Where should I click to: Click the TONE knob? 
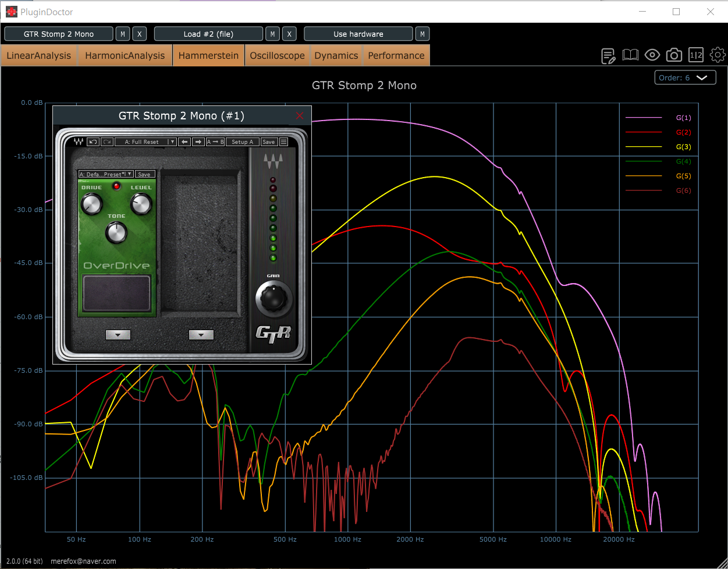pos(116,232)
